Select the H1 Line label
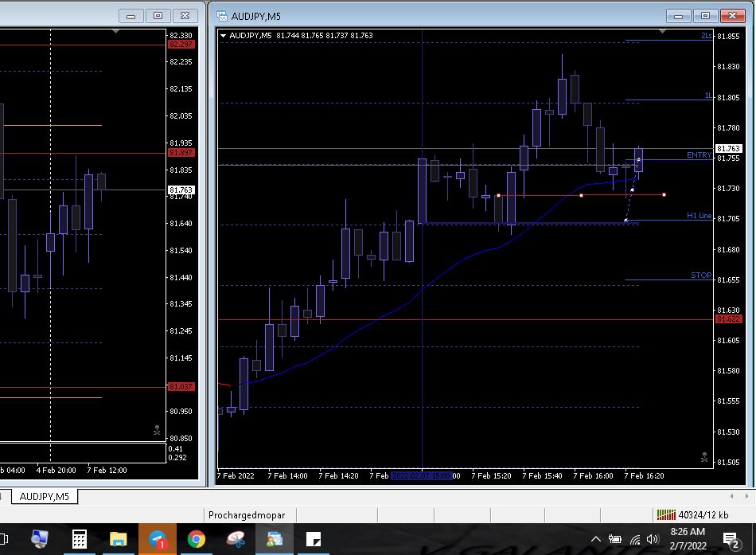Image resolution: width=756 pixels, height=555 pixels. [699, 216]
